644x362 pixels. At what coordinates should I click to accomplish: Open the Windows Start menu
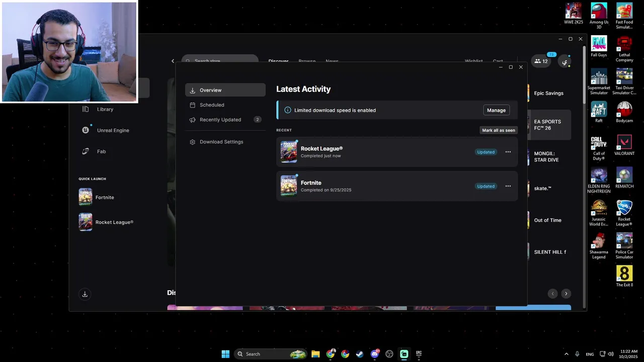pyautogui.click(x=225, y=354)
